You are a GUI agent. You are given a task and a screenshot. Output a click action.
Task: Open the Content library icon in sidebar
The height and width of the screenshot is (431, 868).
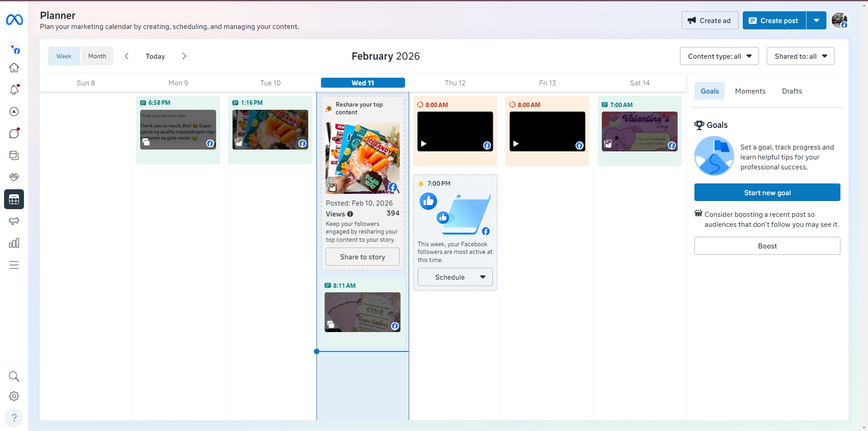14,155
